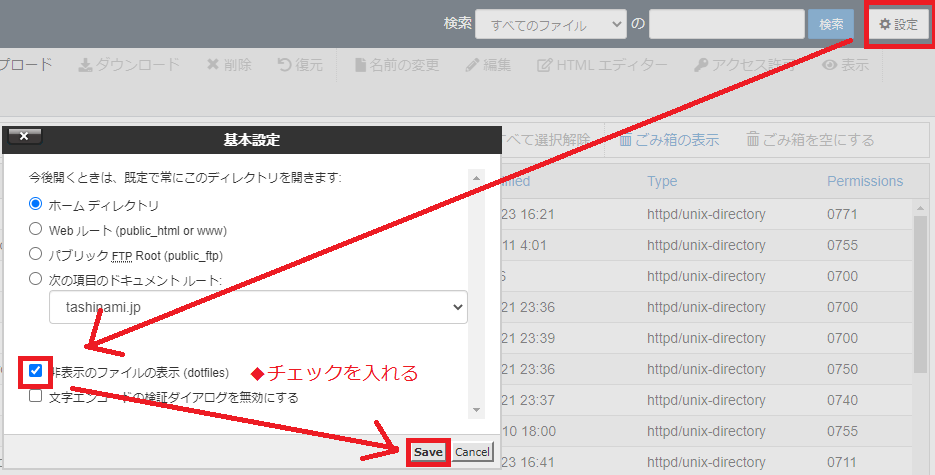Select Web ルート (public_html or www) option
The width and height of the screenshot is (935, 475).
[36, 229]
